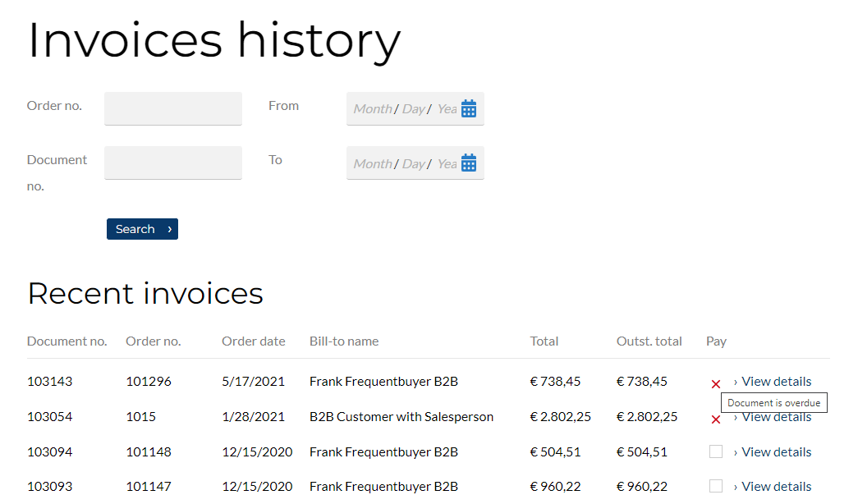Click total € 504,51 in Total column
This screenshot has height=504, width=858.
coord(555,452)
